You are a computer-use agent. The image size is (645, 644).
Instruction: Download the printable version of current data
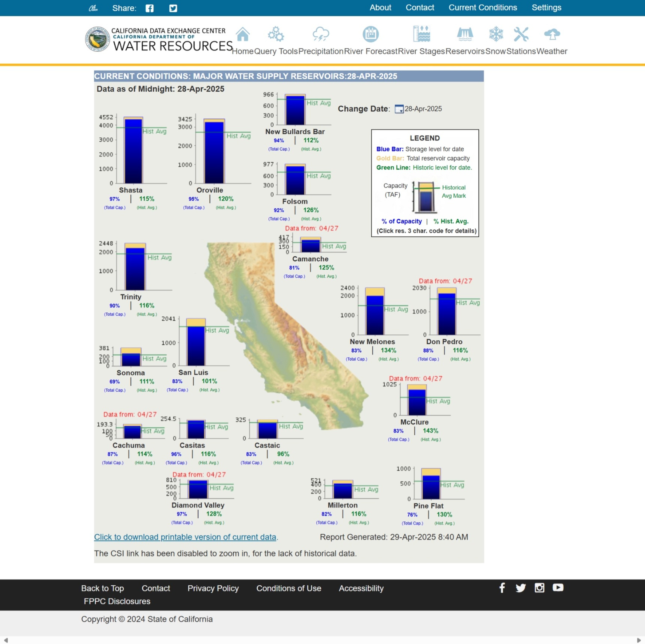(185, 537)
